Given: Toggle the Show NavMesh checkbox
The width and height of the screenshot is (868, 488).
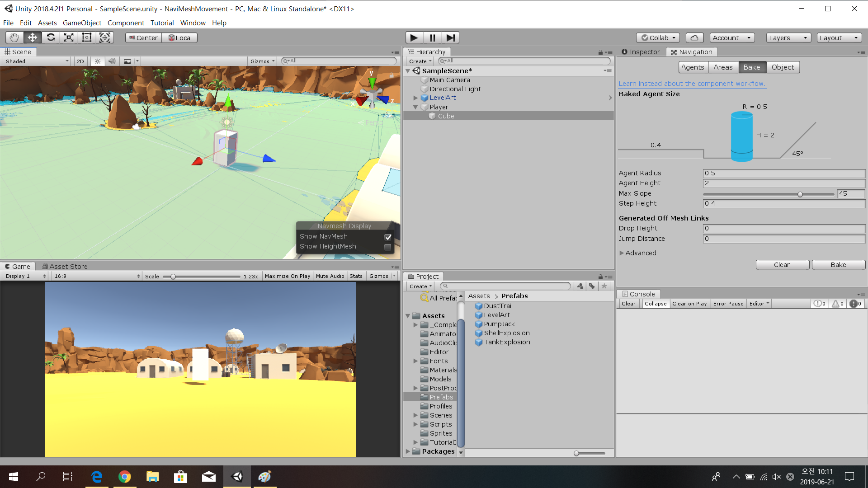Looking at the screenshot, I should (387, 237).
